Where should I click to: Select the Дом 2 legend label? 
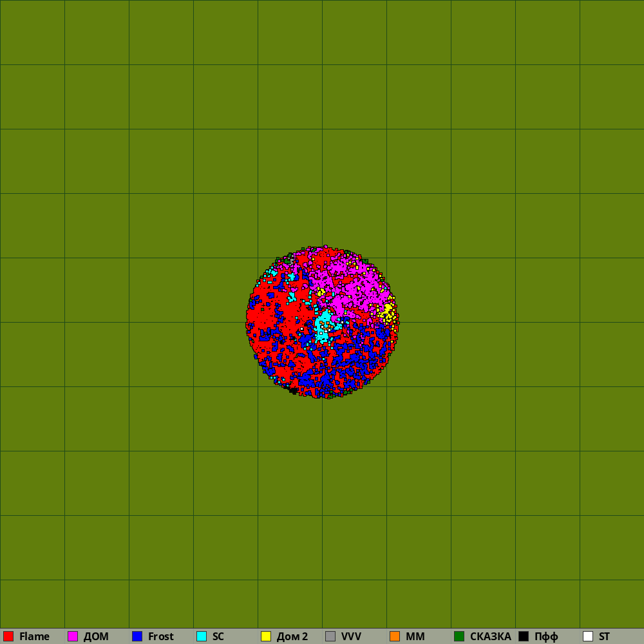pyautogui.click(x=292, y=636)
